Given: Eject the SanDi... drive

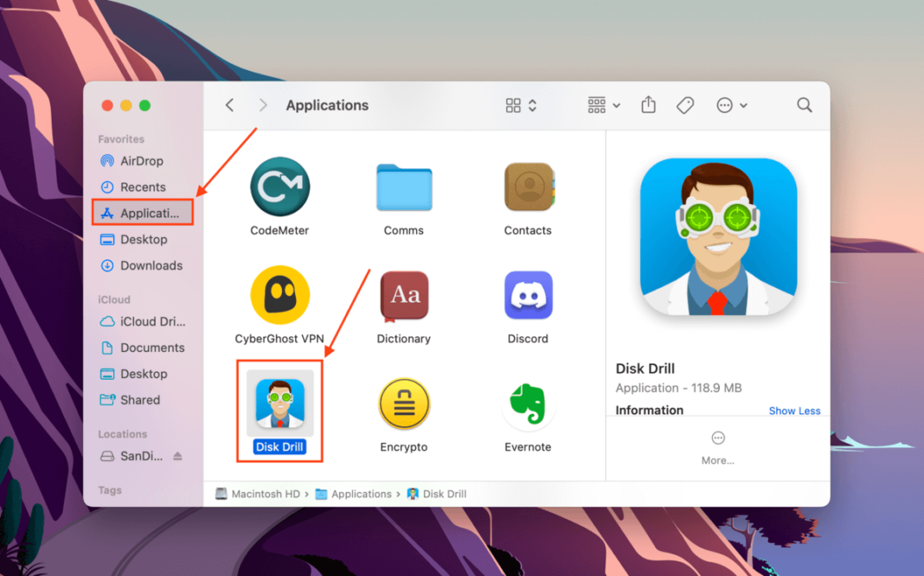Looking at the screenshot, I should pyautogui.click(x=177, y=456).
